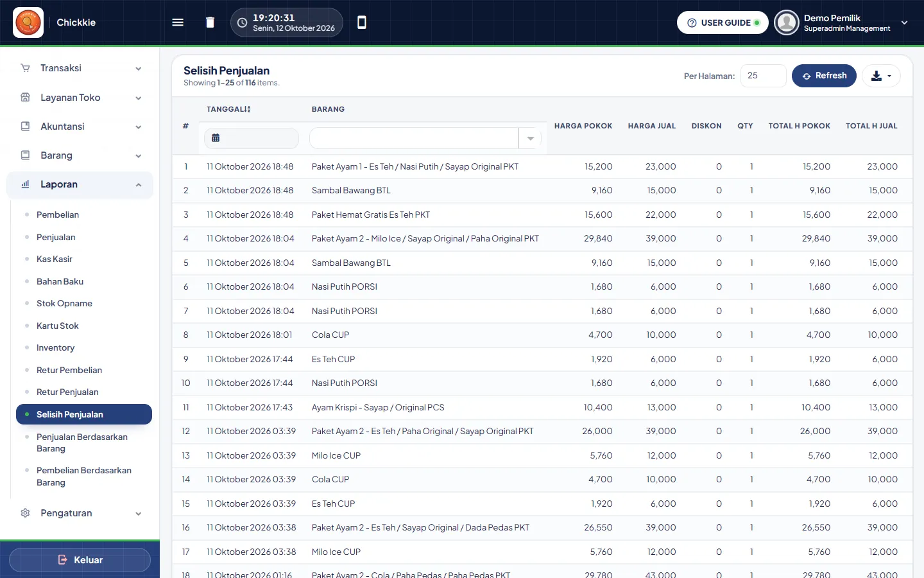Open the user profile dropdown chevron
Viewport: 924px width, 578px height.
(904, 22)
